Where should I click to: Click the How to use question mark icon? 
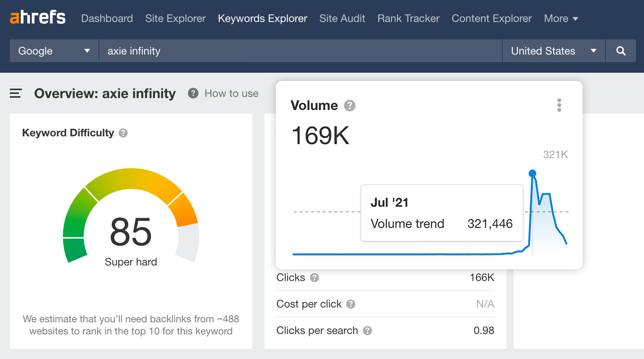pyautogui.click(x=193, y=93)
